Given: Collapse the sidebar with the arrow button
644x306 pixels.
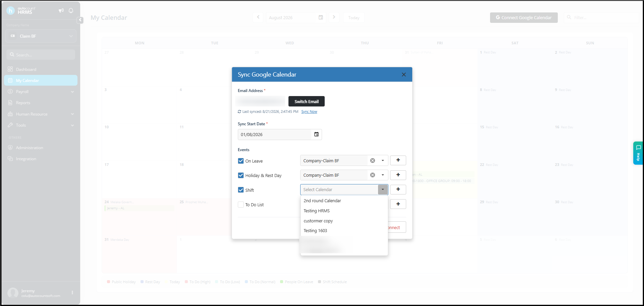Looking at the screenshot, I should click(80, 20).
